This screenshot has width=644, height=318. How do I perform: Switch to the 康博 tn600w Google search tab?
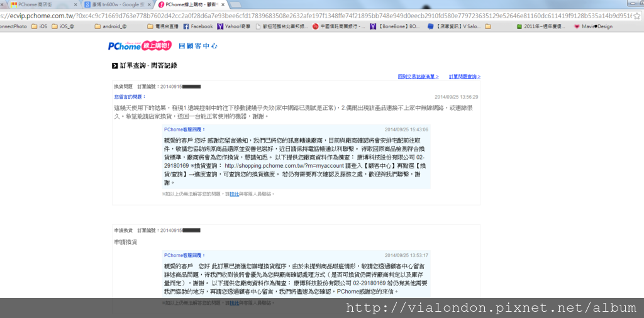tap(117, 4)
